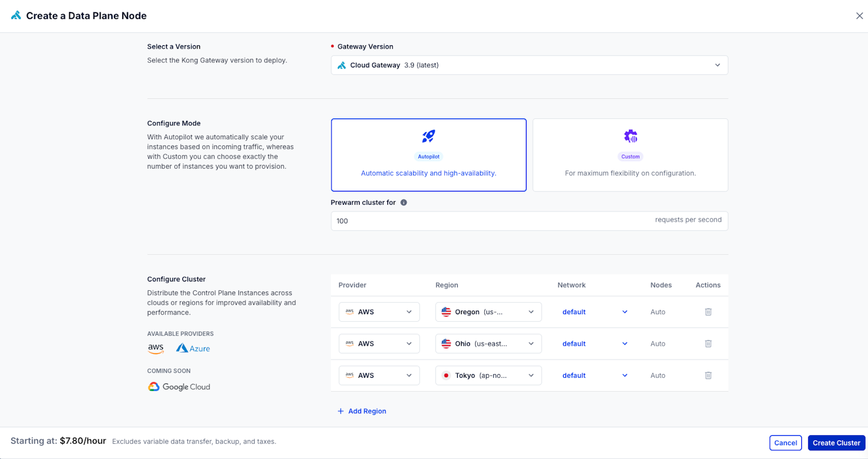This screenshot has width=868, height=459.
Task: Select the Autopilot configure mode card
Action: (428, 154)
